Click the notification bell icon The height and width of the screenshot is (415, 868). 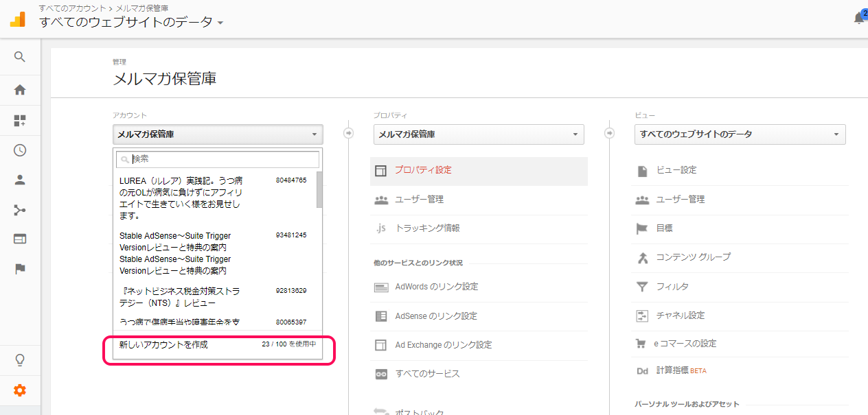tap(858, 19)
